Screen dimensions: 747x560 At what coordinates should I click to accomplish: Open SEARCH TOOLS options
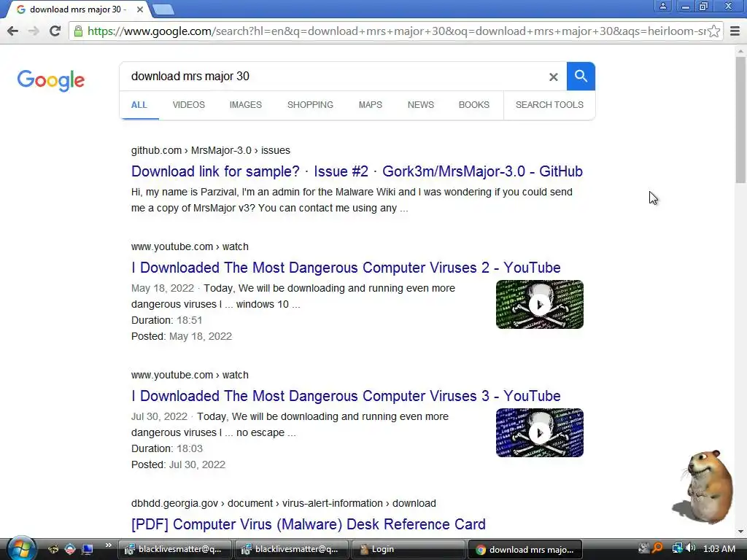(549, 105)
